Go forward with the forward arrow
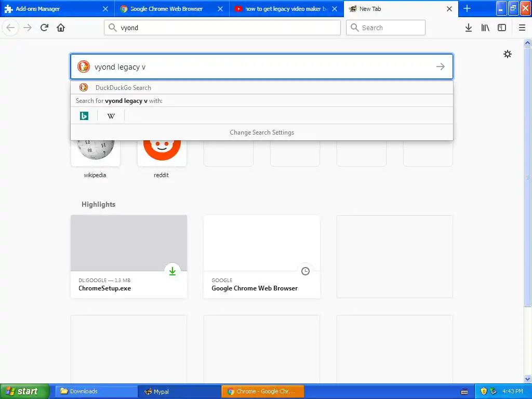532x399 pixels. coord(28,28)
